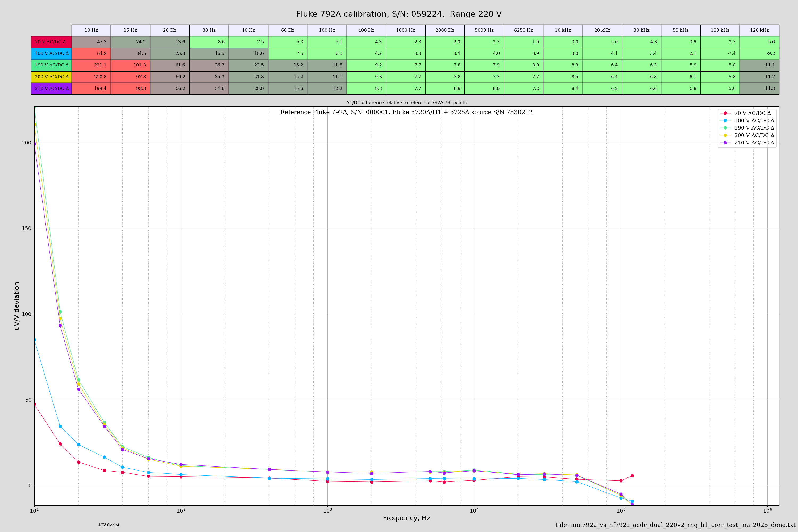The width and height of the screenshot is (798, 532).
Task: Click the table cell showing 84.9
Action: (91, 54)
